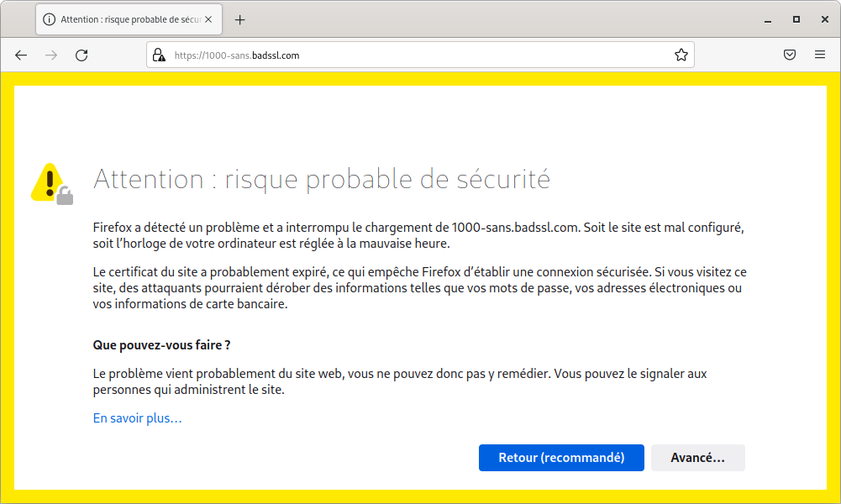Screen dimensions: 841x504
Task: Save page to Pocket
Action: [790, 55]
